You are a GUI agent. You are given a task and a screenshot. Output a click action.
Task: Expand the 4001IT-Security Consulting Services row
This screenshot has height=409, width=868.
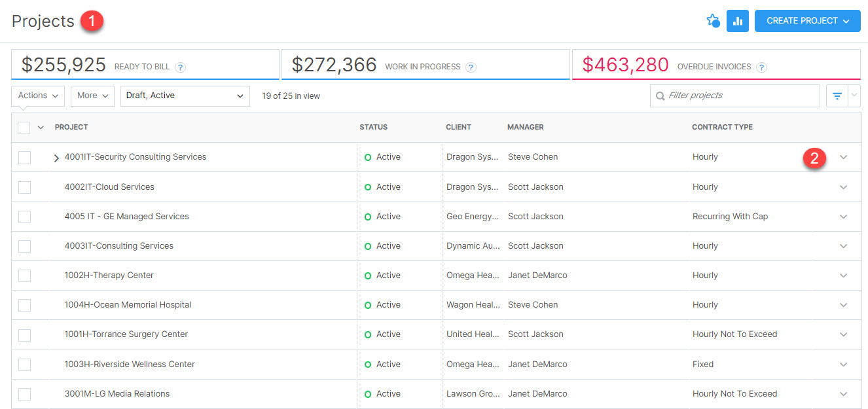pyautogui.click(x=56, y=158)
